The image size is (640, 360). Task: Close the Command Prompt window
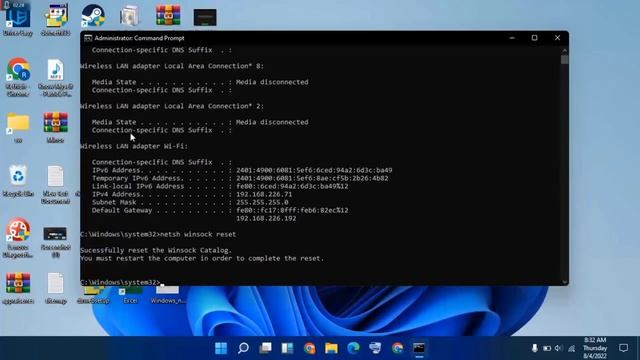557,38
